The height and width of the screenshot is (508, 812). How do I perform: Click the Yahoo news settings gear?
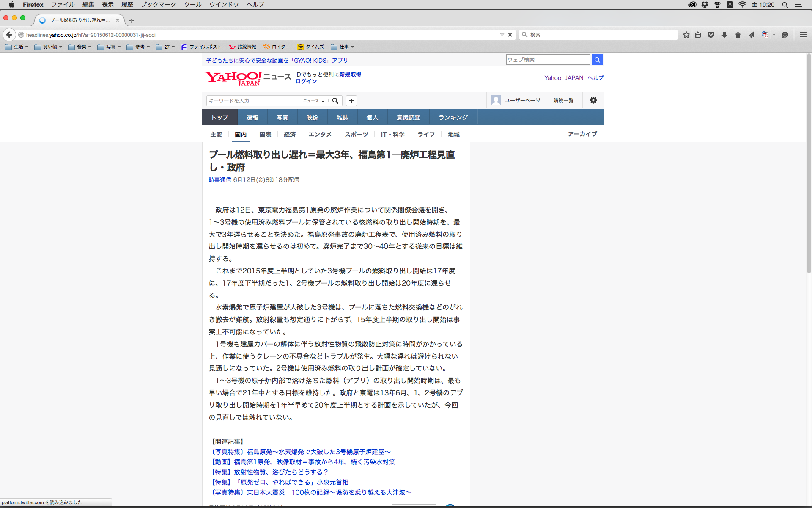tap(593, 100)
